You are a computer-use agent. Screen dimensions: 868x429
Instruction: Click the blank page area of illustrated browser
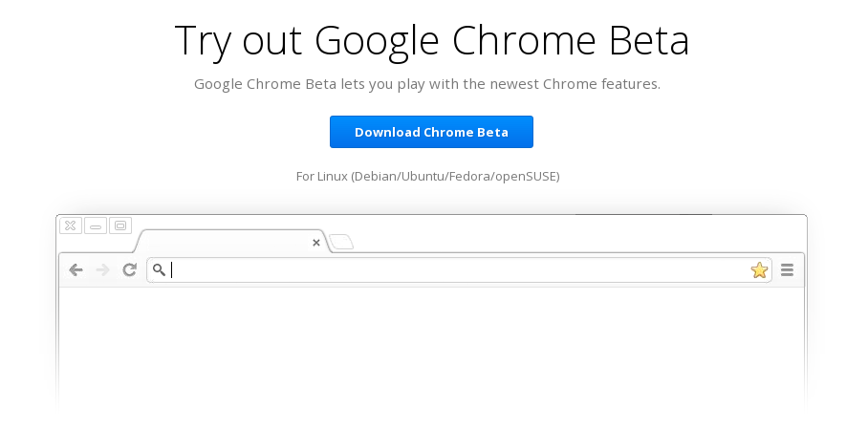pos(431,349)
